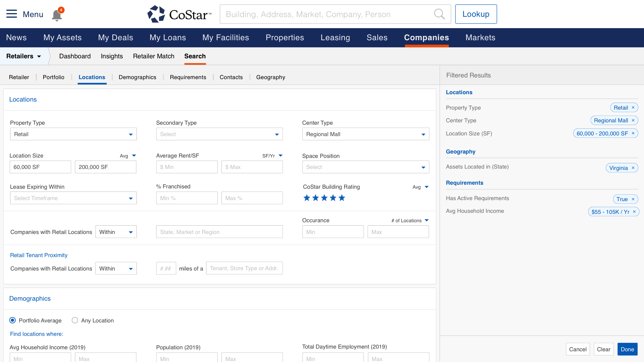Open Within dropdown beside State, Market field
The width and height of the screenshot is (644, 362).
click(116, 232)
